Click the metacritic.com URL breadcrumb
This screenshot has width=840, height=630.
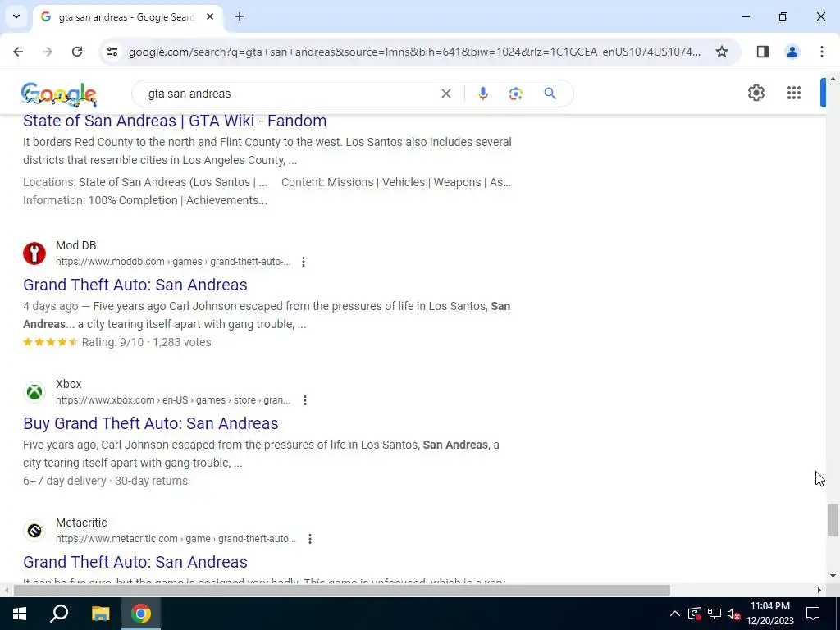(176, 539)
